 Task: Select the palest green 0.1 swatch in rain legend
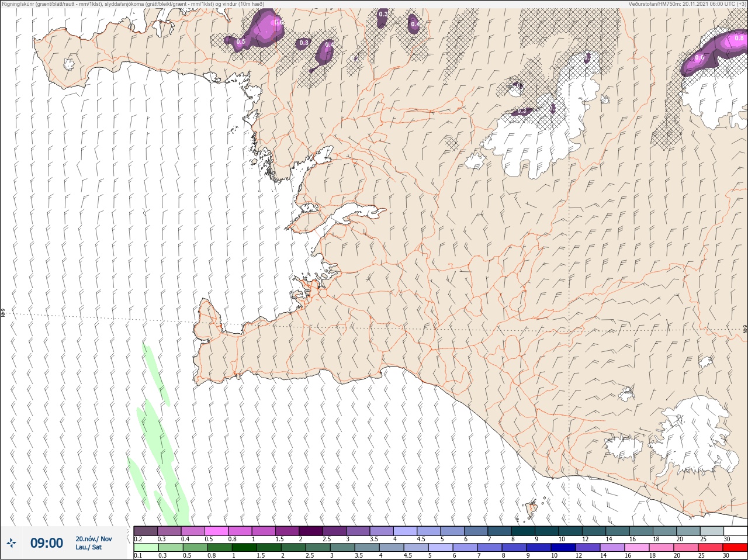pyautogui.click(x=146, y=548)
